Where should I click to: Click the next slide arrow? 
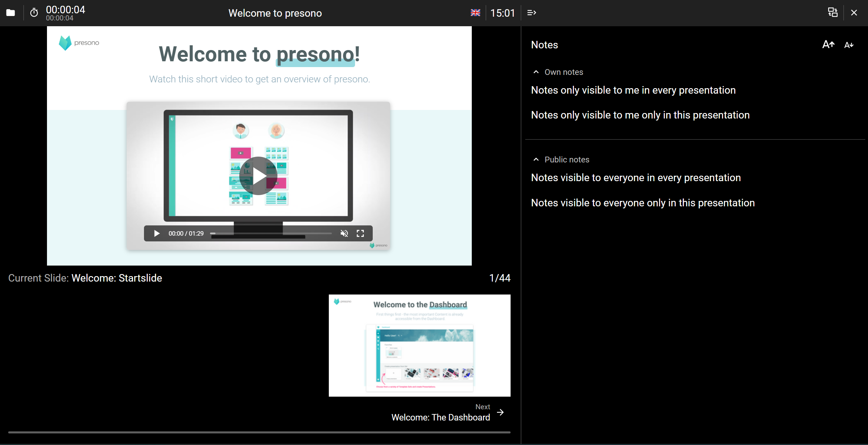click(500, 412)
